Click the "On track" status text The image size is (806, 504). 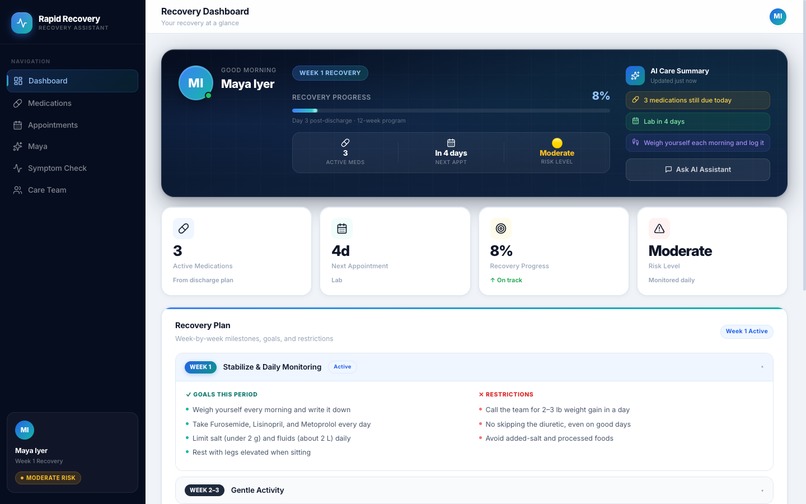pos(506,280)
